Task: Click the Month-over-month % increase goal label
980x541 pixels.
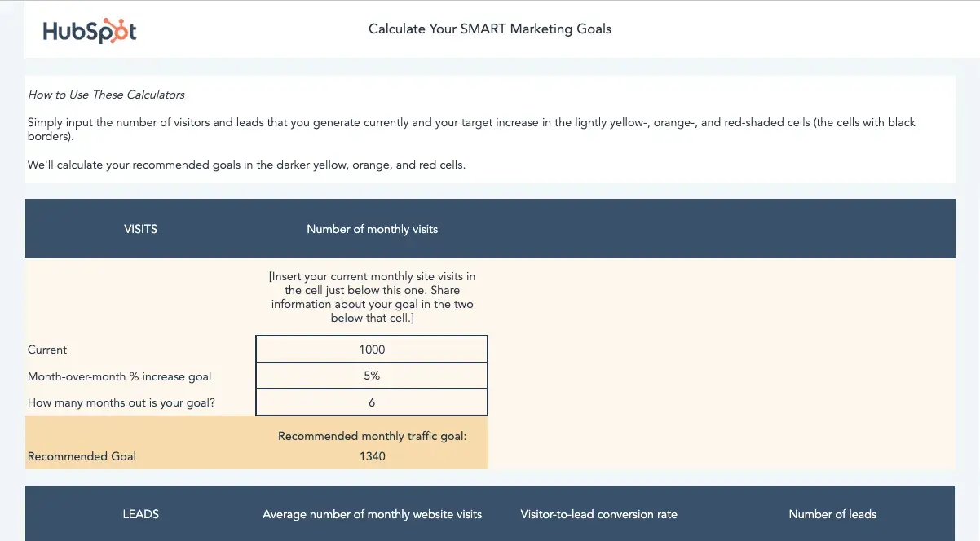Action: point(119,376)
